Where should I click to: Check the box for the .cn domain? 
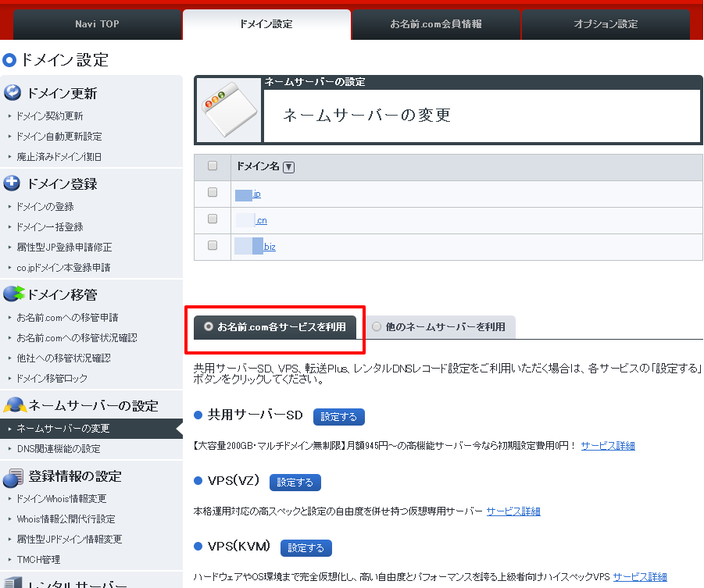pyautogui.click(x=213, y=219)
